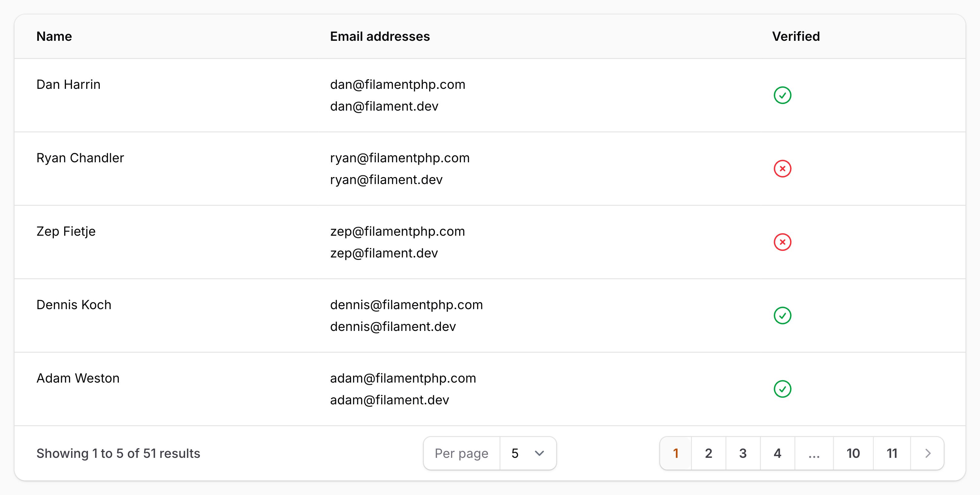Click Adam Weston's green verified check icon

pos(782,389)
